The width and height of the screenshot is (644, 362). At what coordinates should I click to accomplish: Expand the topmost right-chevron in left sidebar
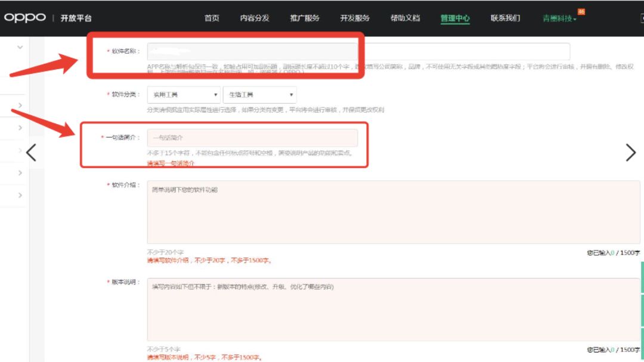tap(20, 106)
